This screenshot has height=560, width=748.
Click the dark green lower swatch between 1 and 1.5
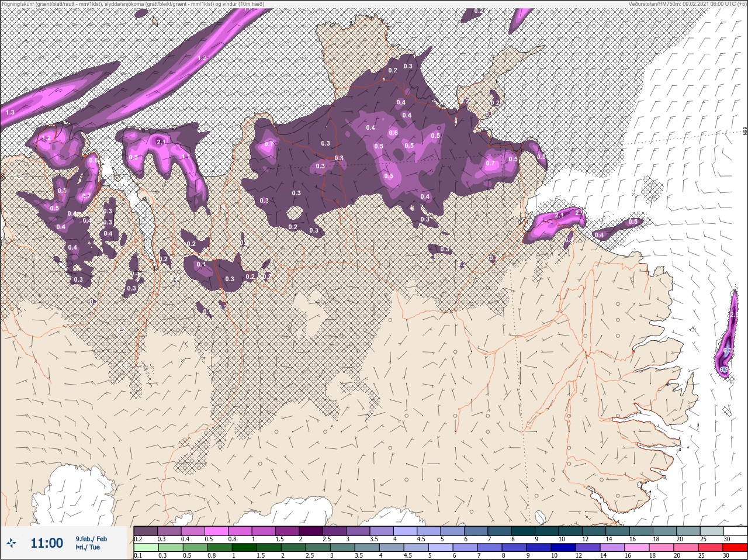[x=245, y=548]
